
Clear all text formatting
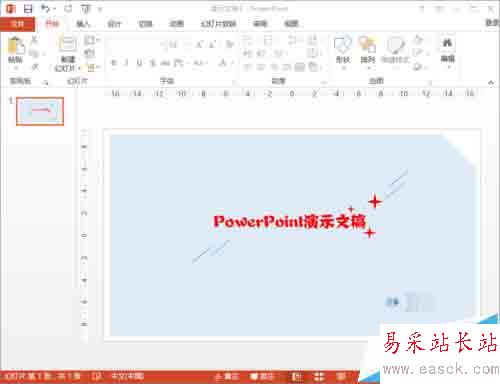(x=230, y=44)
